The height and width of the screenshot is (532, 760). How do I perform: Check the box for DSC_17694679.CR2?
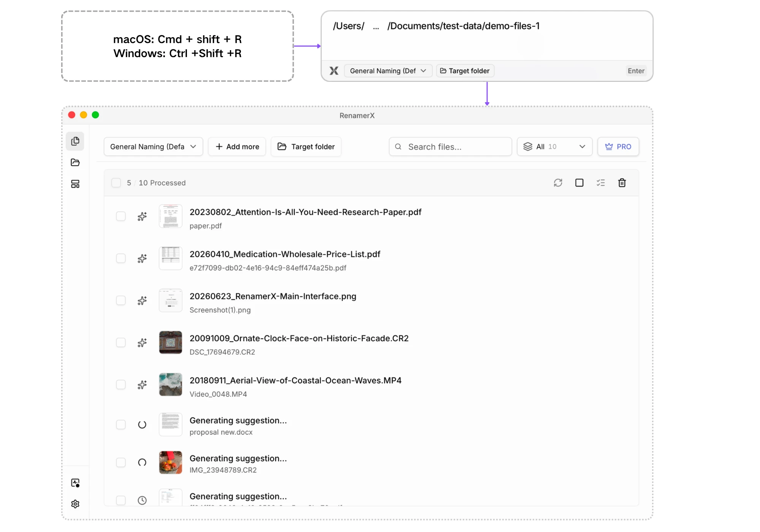(x=121, y=342)
